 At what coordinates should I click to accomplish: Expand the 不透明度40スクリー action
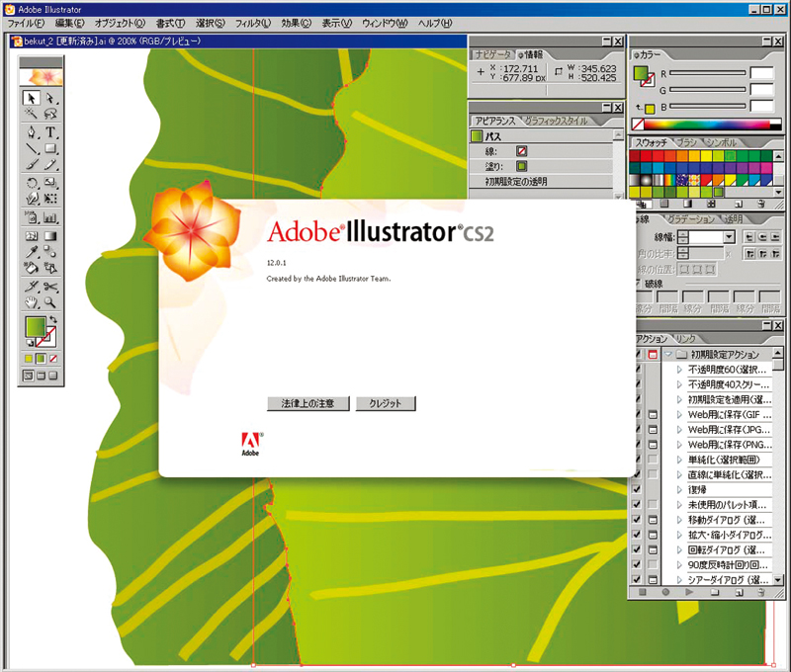tap(679, 384)
